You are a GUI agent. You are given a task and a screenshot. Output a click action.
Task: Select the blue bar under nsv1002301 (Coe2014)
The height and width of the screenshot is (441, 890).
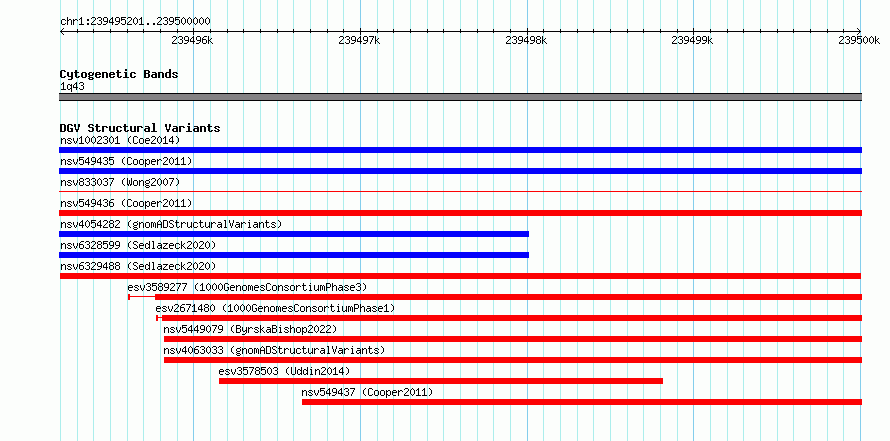[460, 150]
